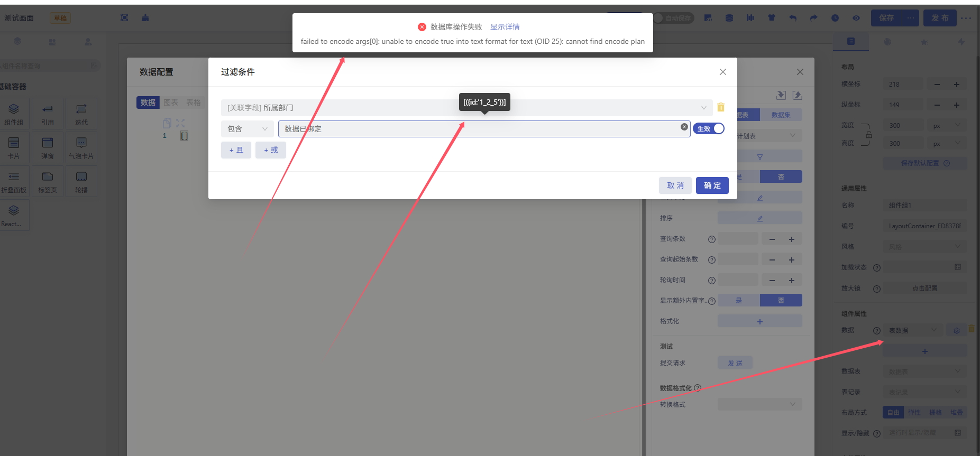Open the 表数据 data type dropdown

[913, 330]
